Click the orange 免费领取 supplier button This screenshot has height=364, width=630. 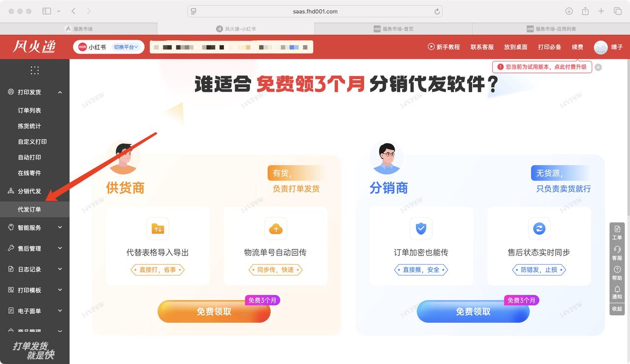(214, 311)
